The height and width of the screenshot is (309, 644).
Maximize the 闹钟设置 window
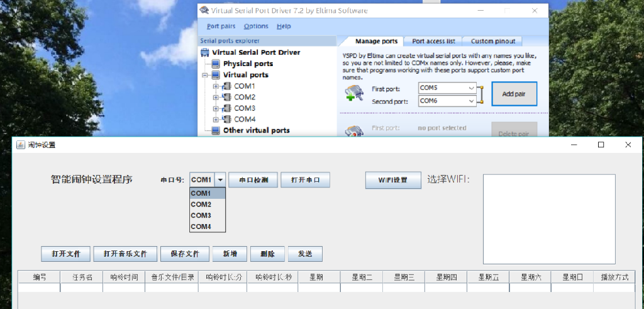(x=601, y=145)
